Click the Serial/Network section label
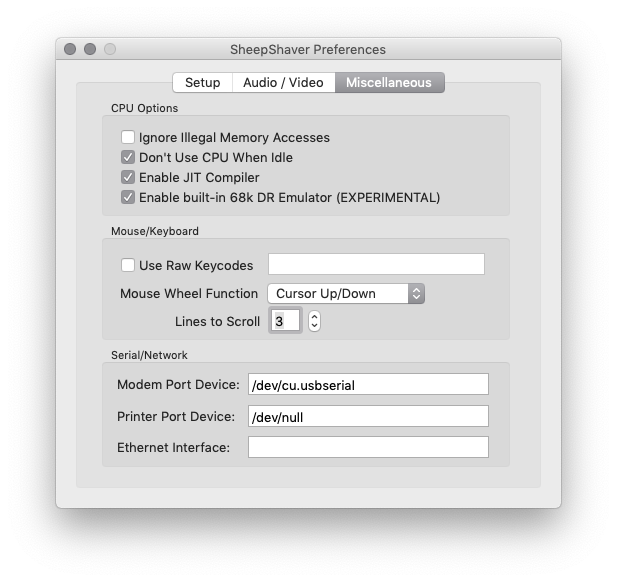 [149, 355]
